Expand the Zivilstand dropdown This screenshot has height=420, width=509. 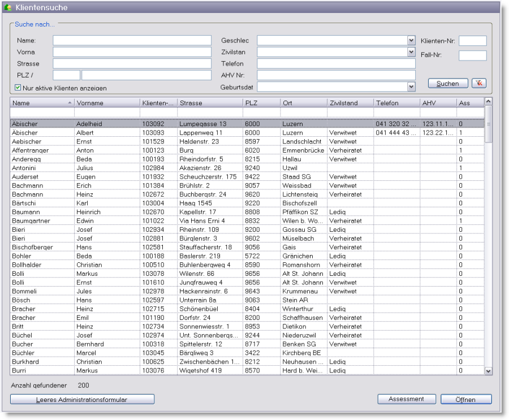pos(411,52)
